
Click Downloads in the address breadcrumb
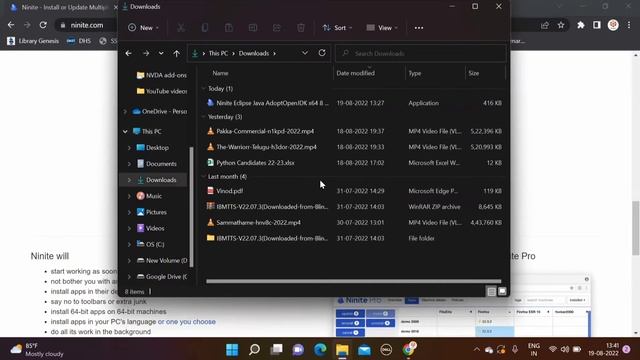coord(254,53)
